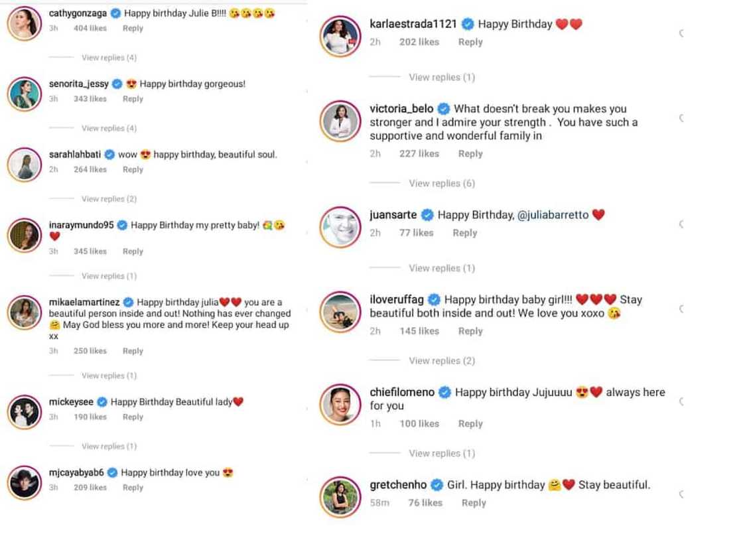The height and width of the screenshot is (560, 743).
Task: Tap the heart icon beside victoria_belo's comment
Action: click(681, 118)
